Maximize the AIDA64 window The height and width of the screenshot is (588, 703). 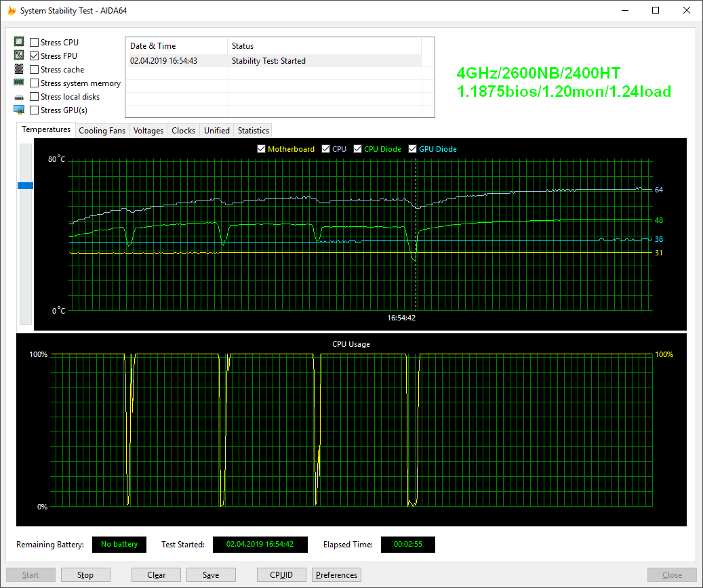click(x=656, y=10)
